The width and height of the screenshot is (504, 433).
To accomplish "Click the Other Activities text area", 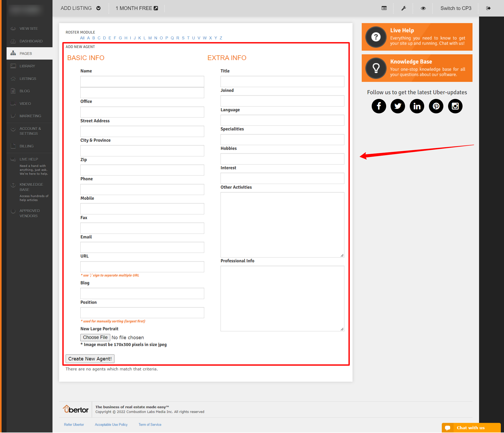I will (x=282, y=225).
